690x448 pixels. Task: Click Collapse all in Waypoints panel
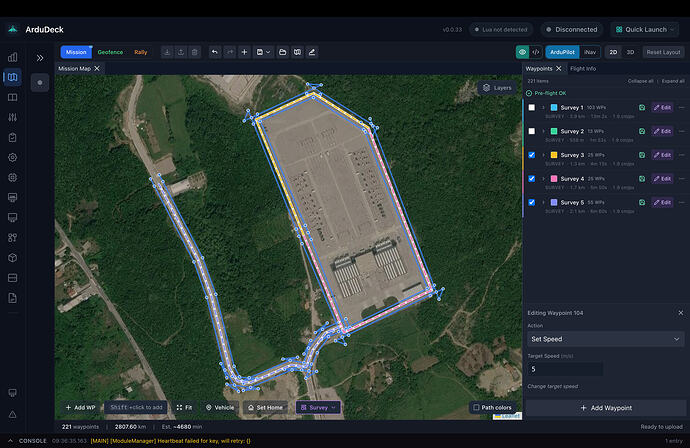(x=640, y=81)
